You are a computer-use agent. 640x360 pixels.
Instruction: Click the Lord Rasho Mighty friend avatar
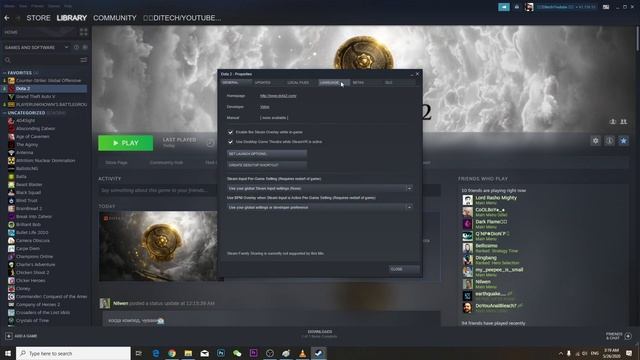point(467,200)
